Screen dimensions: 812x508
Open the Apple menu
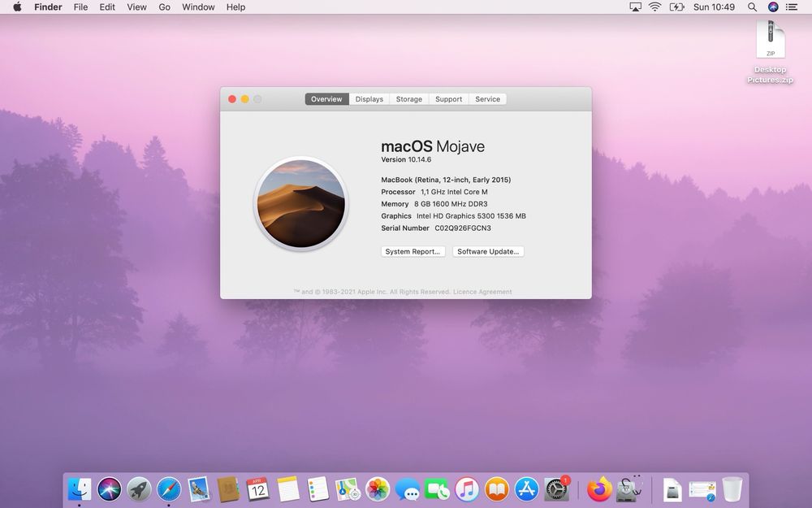[x=17, y=7]
